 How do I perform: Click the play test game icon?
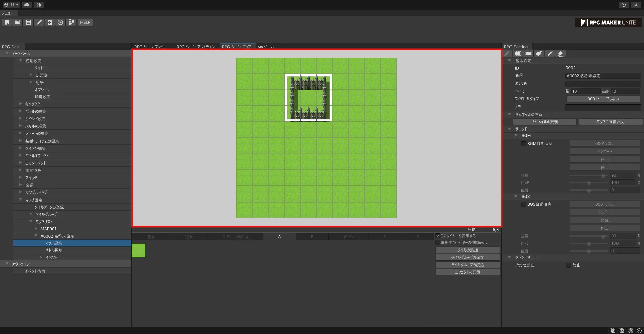[x=60, y=22]
